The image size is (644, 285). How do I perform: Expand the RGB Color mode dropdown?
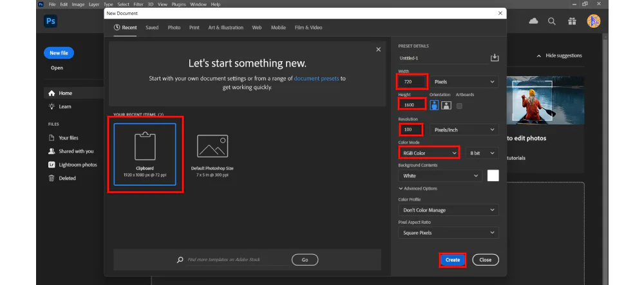pyautogui.click(x=428, y=153)
